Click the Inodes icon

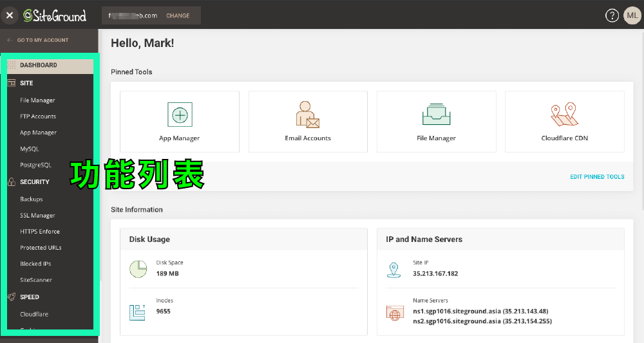(137, 312)
